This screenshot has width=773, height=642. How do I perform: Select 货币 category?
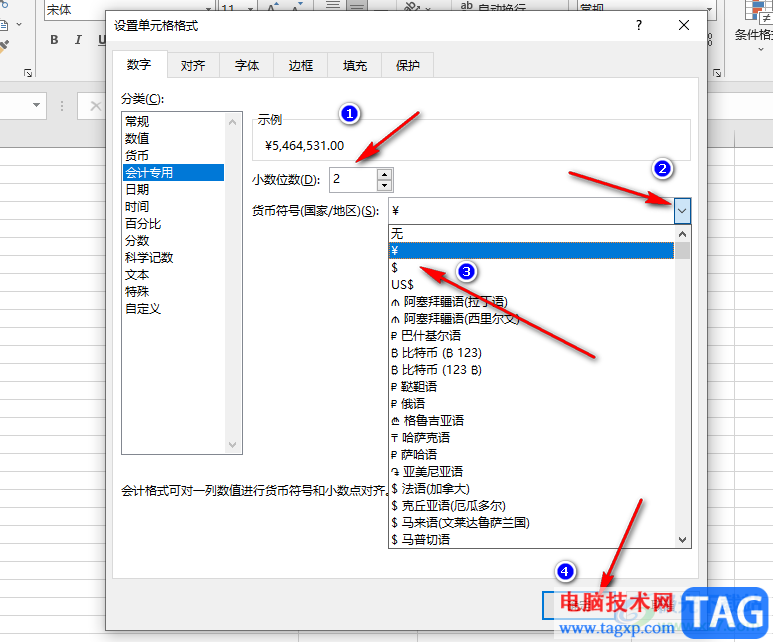pyautogui.click(x=173, y=155)
